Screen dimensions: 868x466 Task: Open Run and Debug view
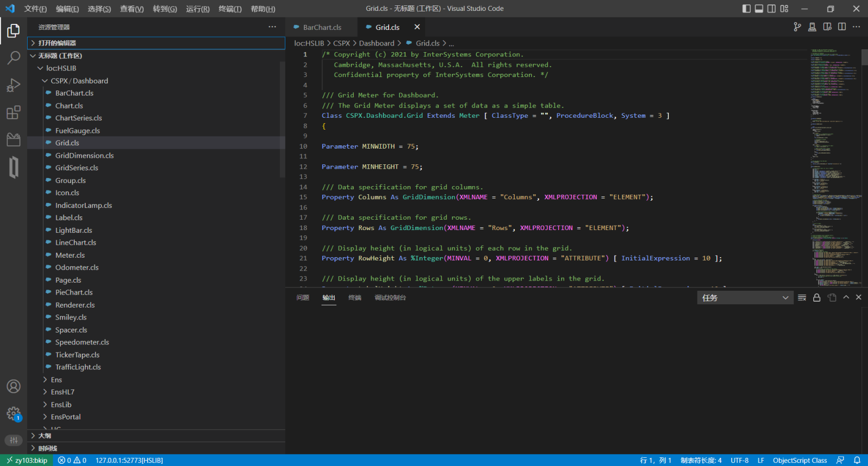14,85
